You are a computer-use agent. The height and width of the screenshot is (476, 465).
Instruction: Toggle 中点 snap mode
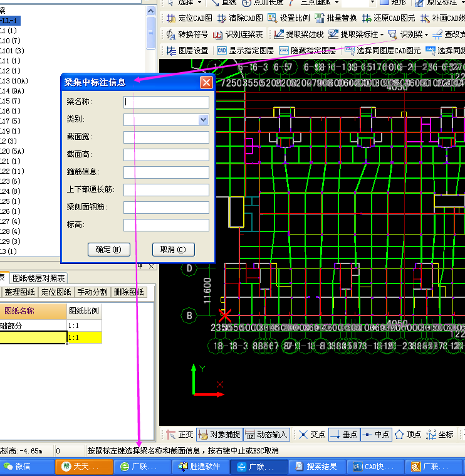376,435
